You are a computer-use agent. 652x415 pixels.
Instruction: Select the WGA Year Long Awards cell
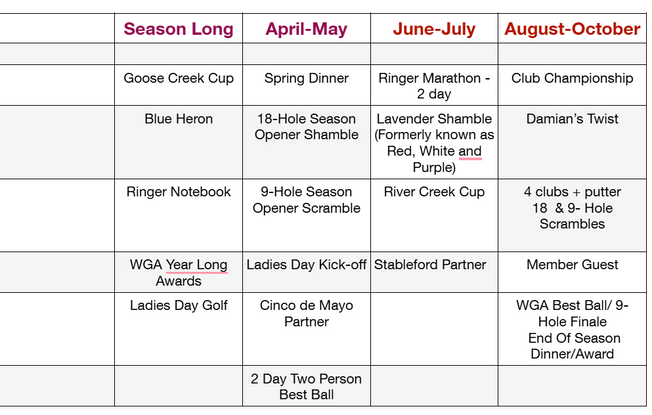point(178,273)
